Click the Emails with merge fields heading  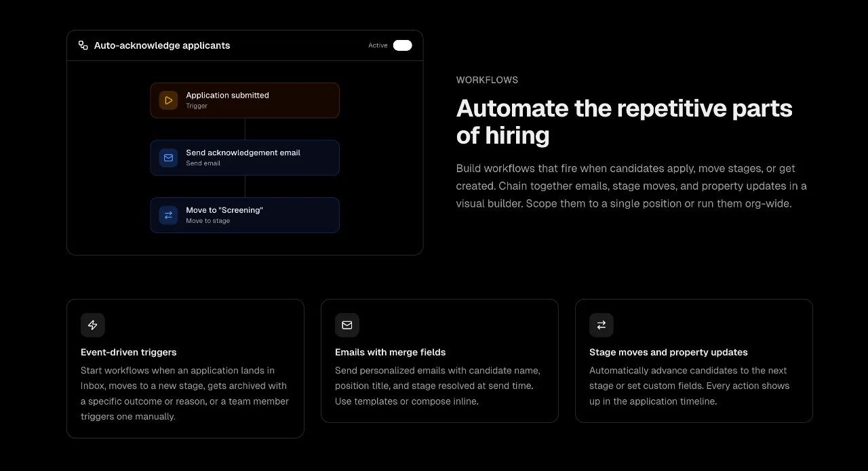coord(391,352)
